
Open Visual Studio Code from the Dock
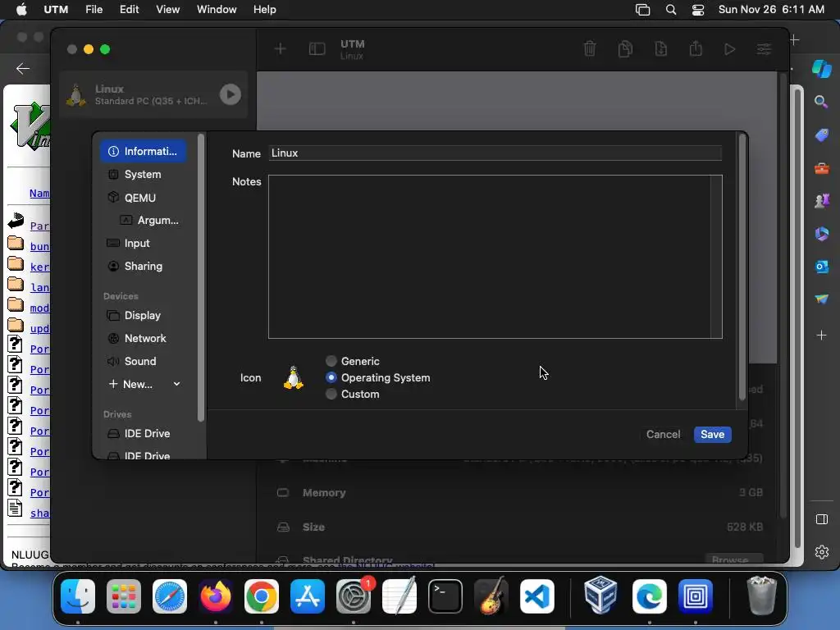pos(536,596)
